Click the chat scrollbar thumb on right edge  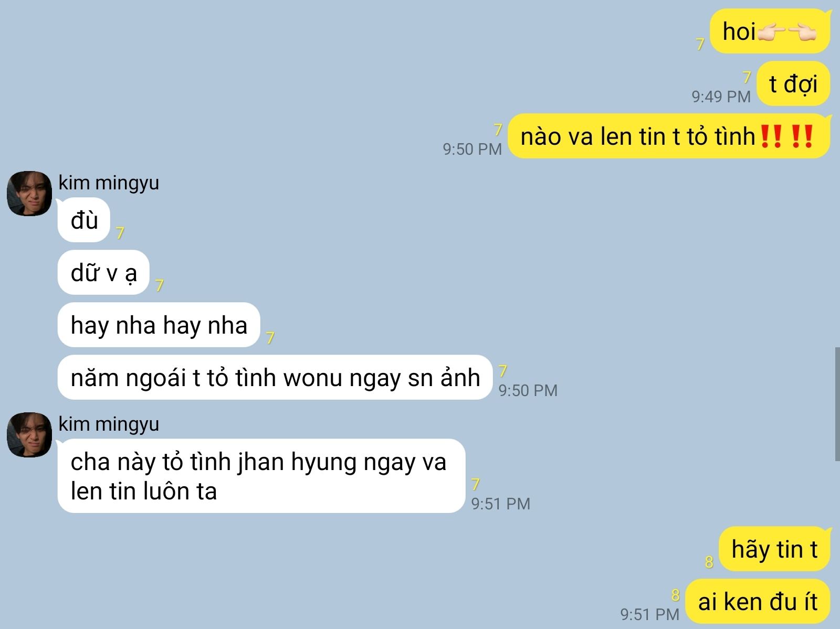[837, 404]
